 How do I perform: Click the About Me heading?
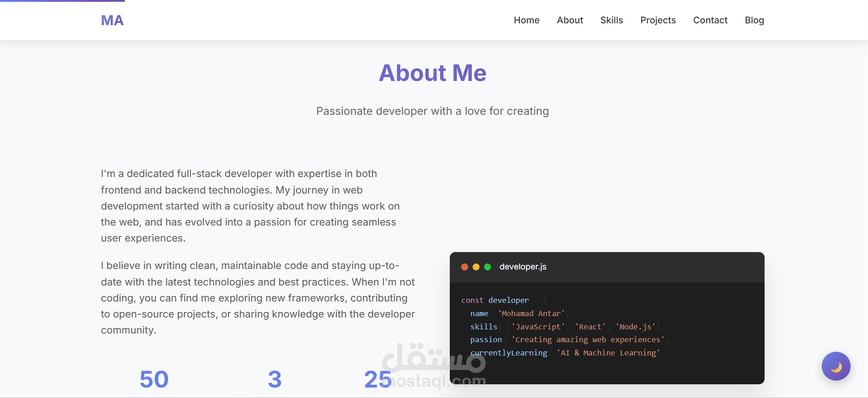[432, 73]
